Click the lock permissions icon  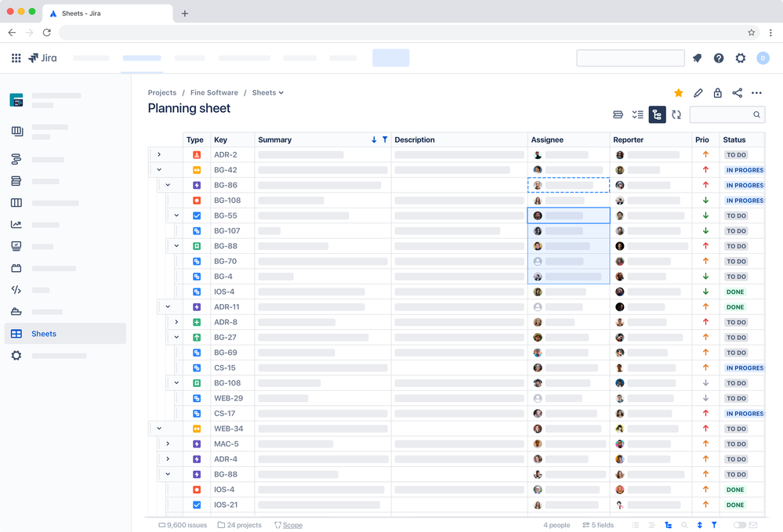[x=718, y=92]
